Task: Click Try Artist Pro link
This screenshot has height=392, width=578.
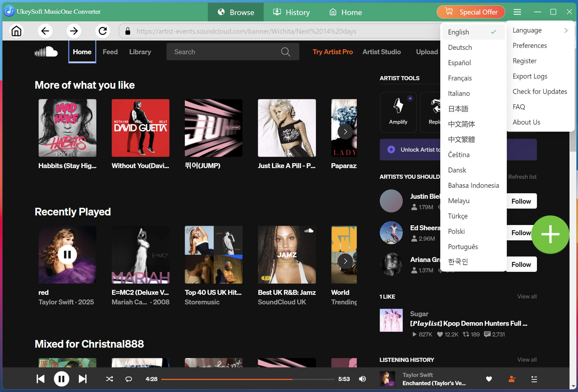Action: 333,52
